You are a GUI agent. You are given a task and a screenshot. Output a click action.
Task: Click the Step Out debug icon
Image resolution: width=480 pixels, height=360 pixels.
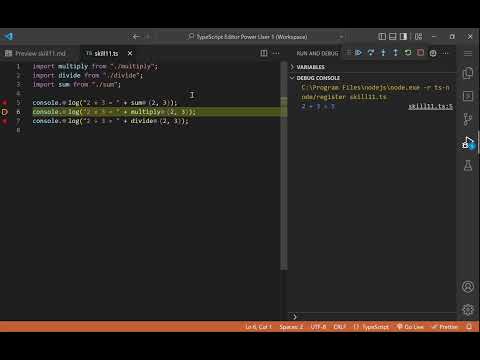395,53
